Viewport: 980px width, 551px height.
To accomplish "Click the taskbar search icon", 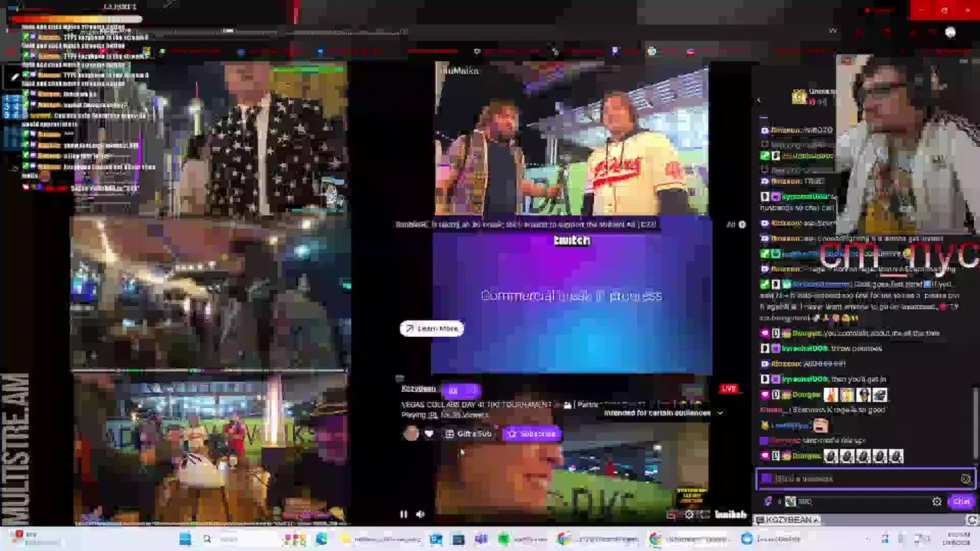I will click(207, 540).
